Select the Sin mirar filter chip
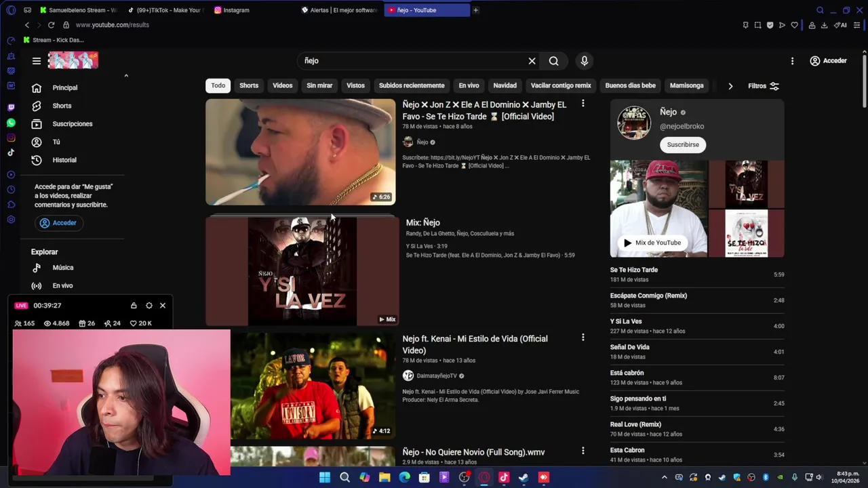 tap(319, 85)
